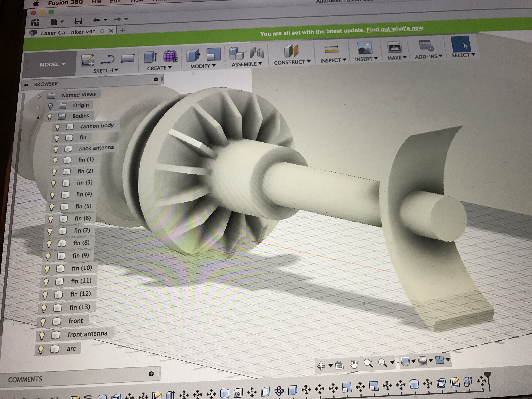532x399 pixels.
Task: Hide the cannon body via lightbulb
Action: (58, 127)
